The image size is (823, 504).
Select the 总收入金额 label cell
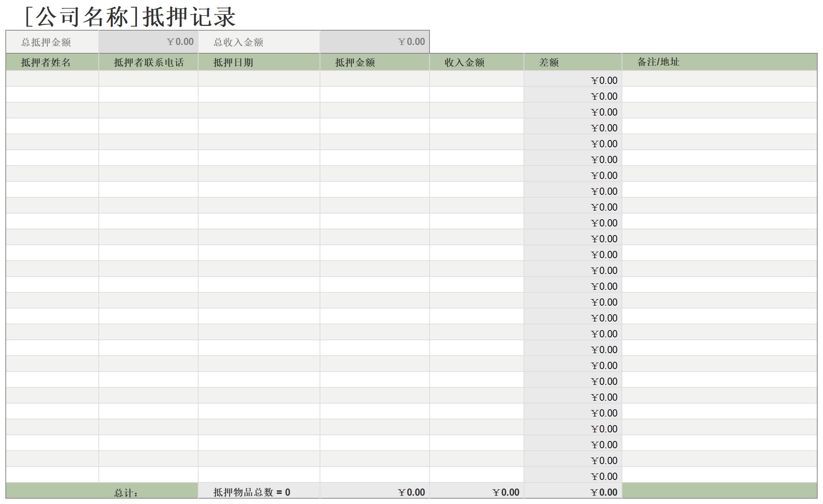tap(258, 42)
